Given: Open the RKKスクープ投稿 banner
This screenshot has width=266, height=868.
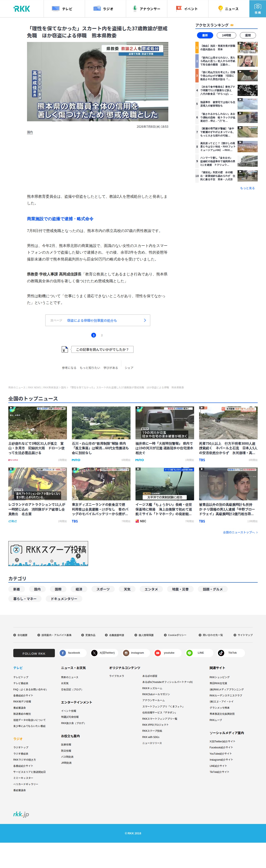Looking at the screenshot, I should tap(48, 554).
